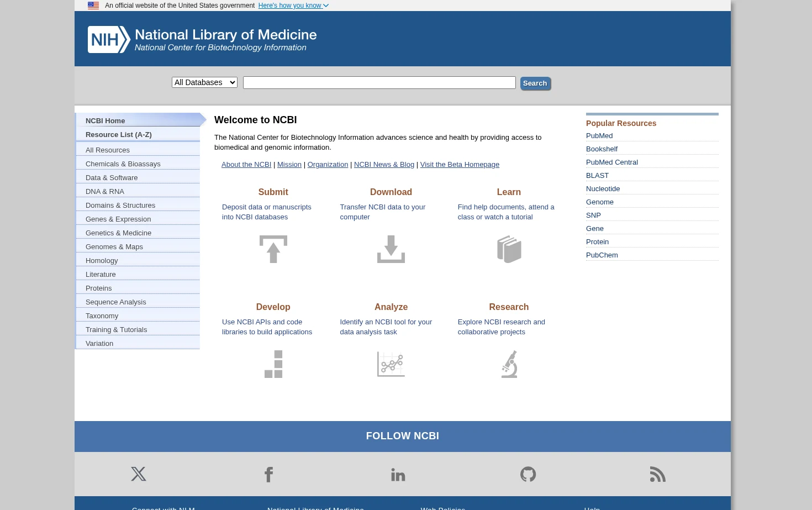The image size is (812, 510).
Task: Expand "Here's how you know" banner
Action: [293, 6]
